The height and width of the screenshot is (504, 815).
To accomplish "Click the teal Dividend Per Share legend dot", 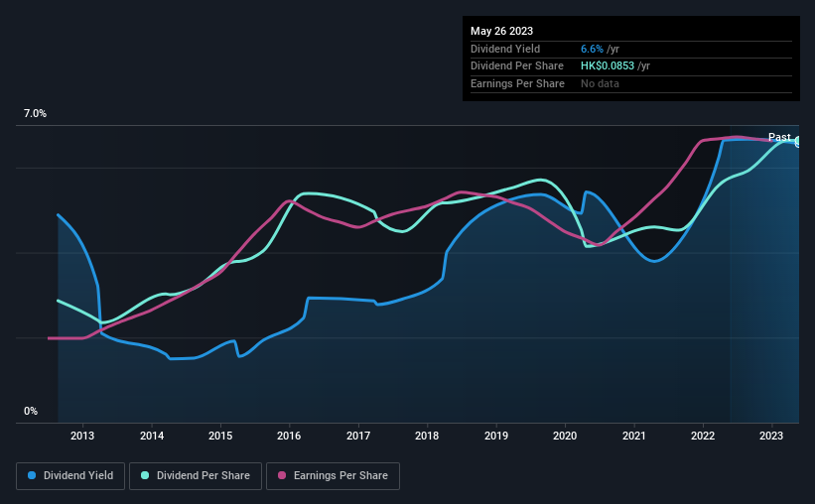I will [146, 476].
